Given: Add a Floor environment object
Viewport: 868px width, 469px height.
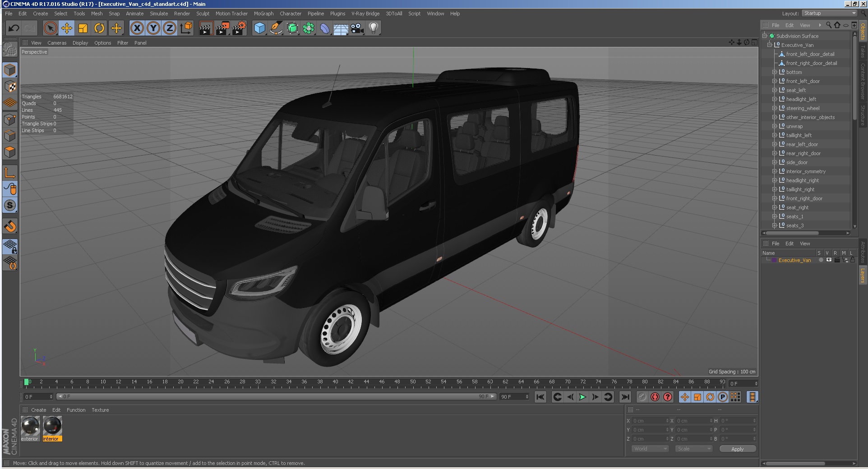Looking at the screenshot, I should click(341, 28).
